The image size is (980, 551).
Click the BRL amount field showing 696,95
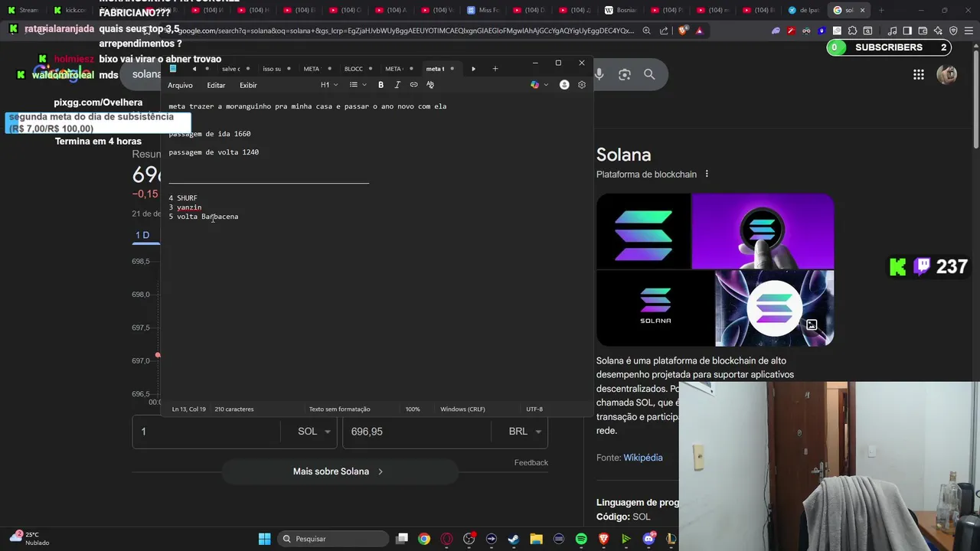pyautogui.click(x=416, y=432)
